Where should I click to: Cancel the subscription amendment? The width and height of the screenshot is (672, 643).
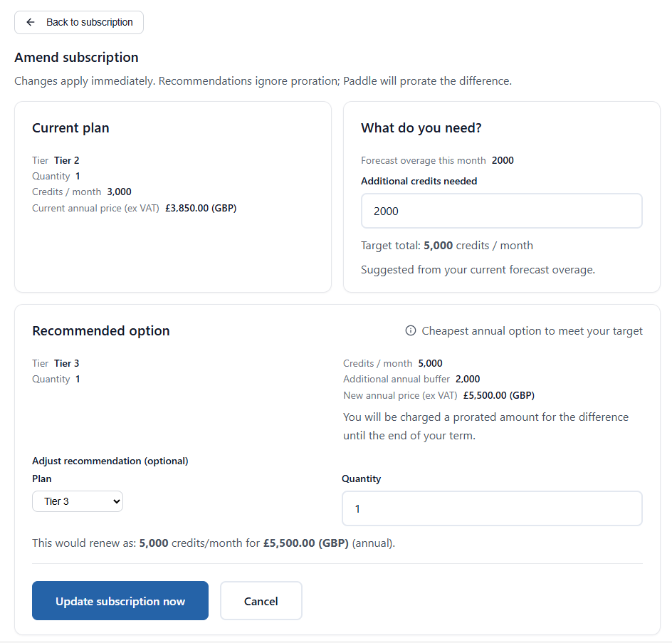261,601
